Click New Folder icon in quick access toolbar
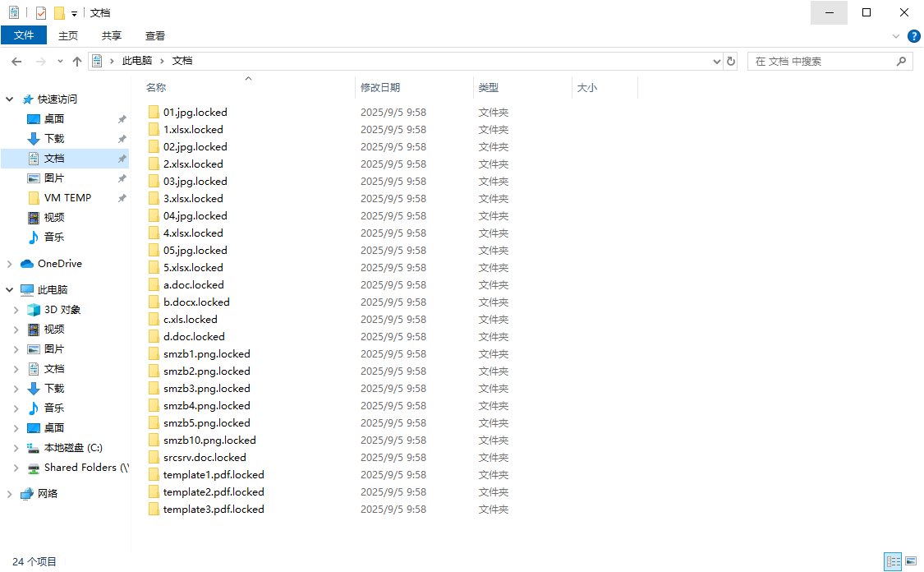 (59, 13)
